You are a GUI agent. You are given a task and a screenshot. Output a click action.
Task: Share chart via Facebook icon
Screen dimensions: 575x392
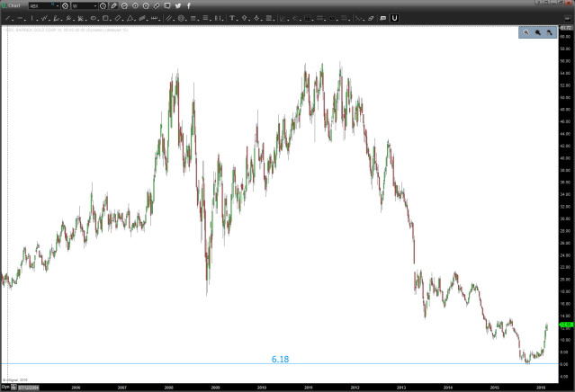point(189,6)
